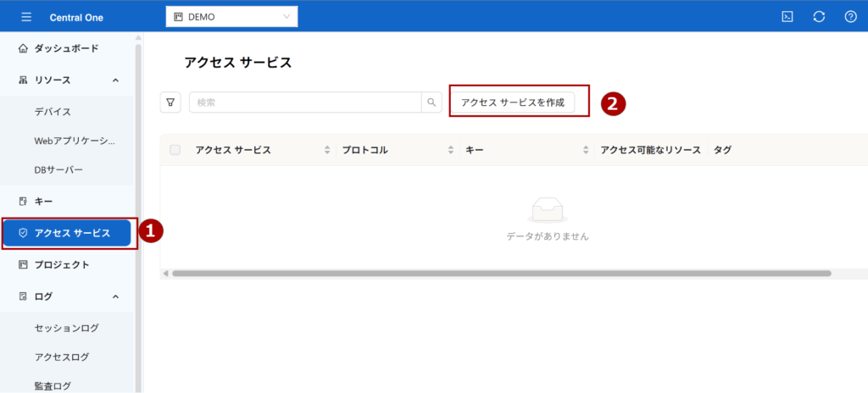This screenshot has height=393, width=868.
Task: Click the hamburger menu icon
Action: (26, 17)
